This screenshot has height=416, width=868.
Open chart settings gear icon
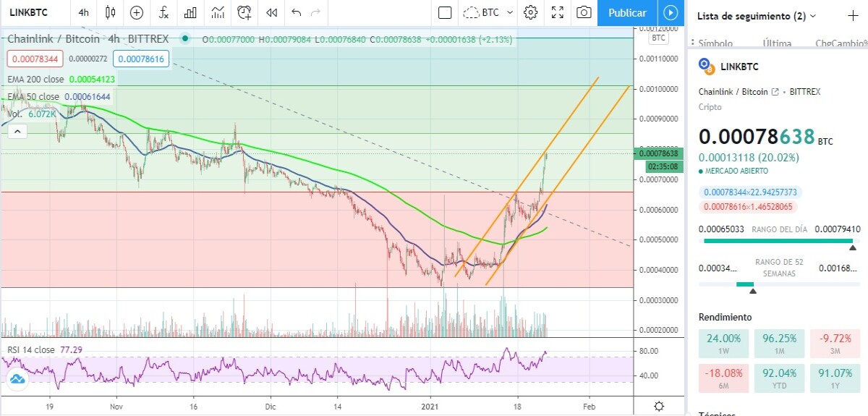pos(531,12)
